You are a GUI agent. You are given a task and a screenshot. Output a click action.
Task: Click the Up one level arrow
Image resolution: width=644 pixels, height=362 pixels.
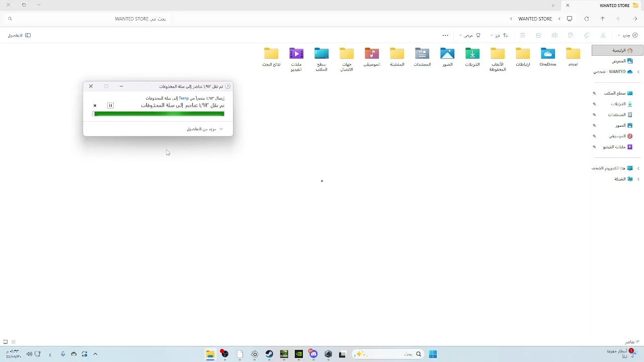(602, 19)
